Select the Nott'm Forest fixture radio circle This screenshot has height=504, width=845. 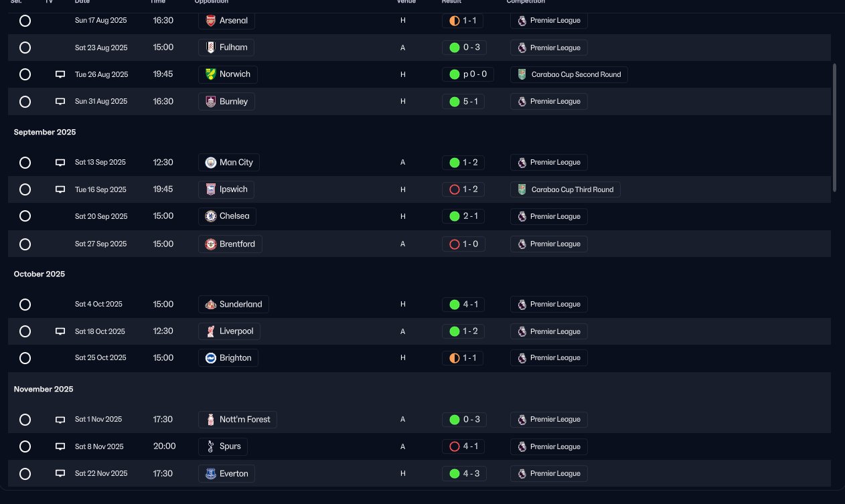[x=25, y=420]
